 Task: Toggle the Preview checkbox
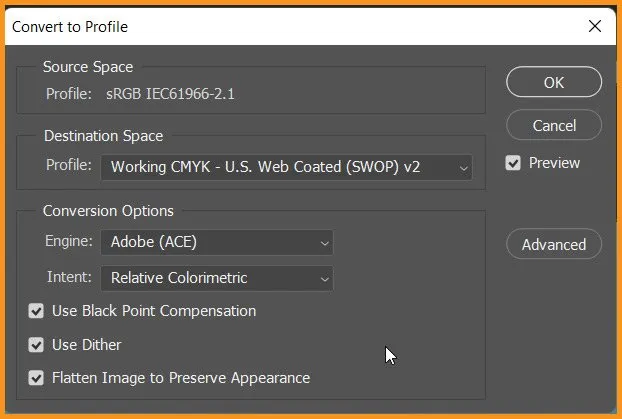tap(513, 163)
